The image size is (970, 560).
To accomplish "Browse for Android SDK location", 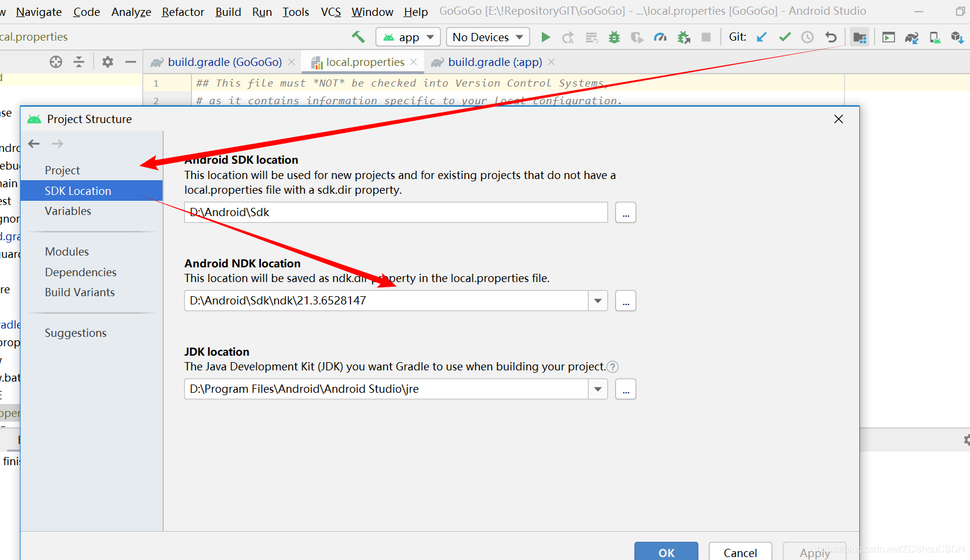I will pyautogui.click(x=625, y=213).
